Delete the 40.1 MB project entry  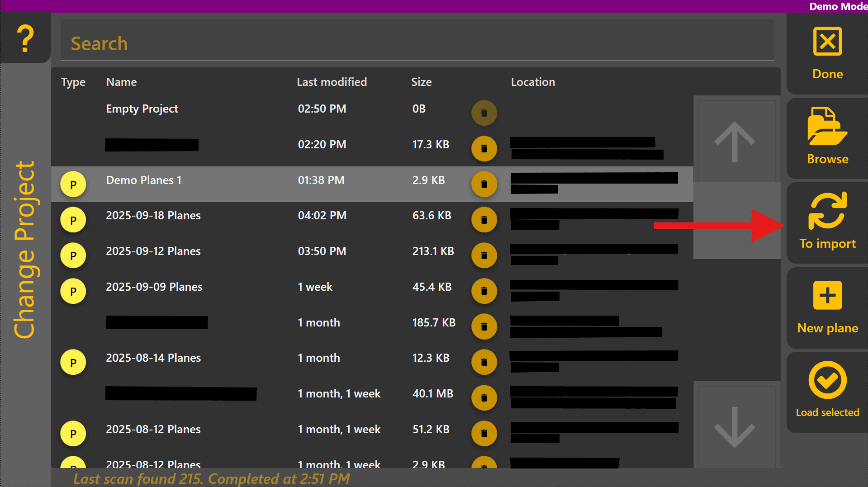point(484,398)
